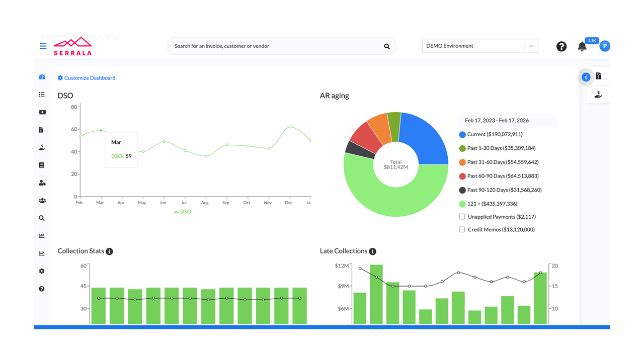Select the bar chart reports item in sidebar
Image resolution: width=644 pixels, height=362 pixels.
(x=42, y=236)
